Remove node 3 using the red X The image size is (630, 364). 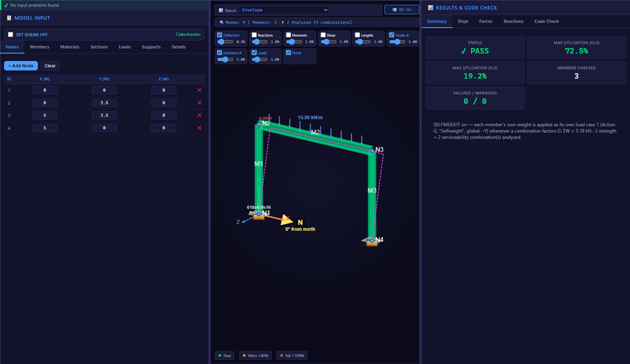[199, 115]
